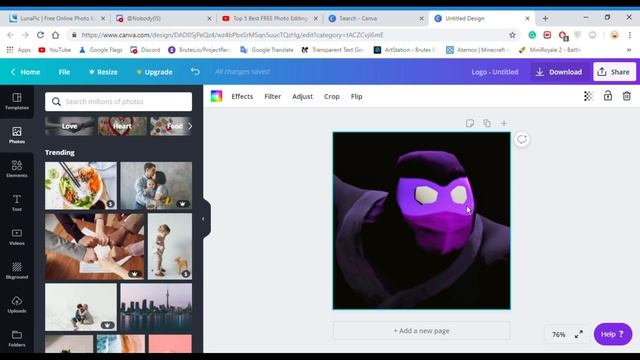Open the Flip toolbar option

tap(356, 96)
